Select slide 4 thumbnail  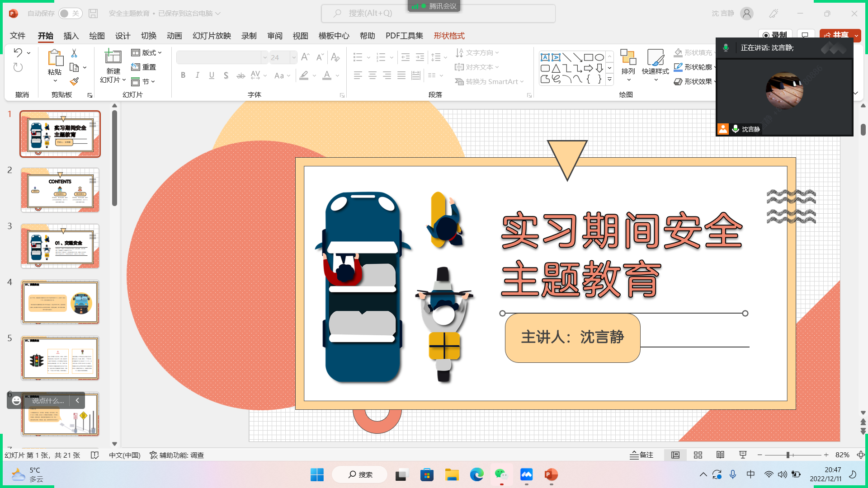click(x=60, y=302)
